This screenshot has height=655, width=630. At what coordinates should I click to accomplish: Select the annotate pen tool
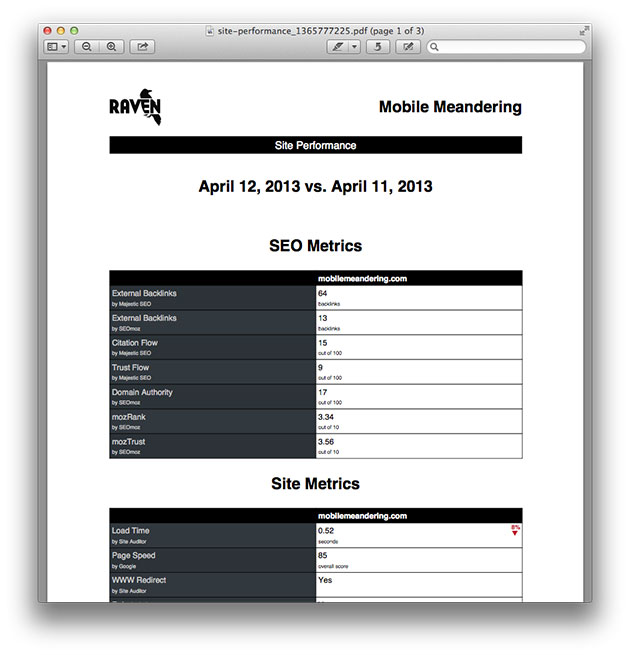pos(338,47)
